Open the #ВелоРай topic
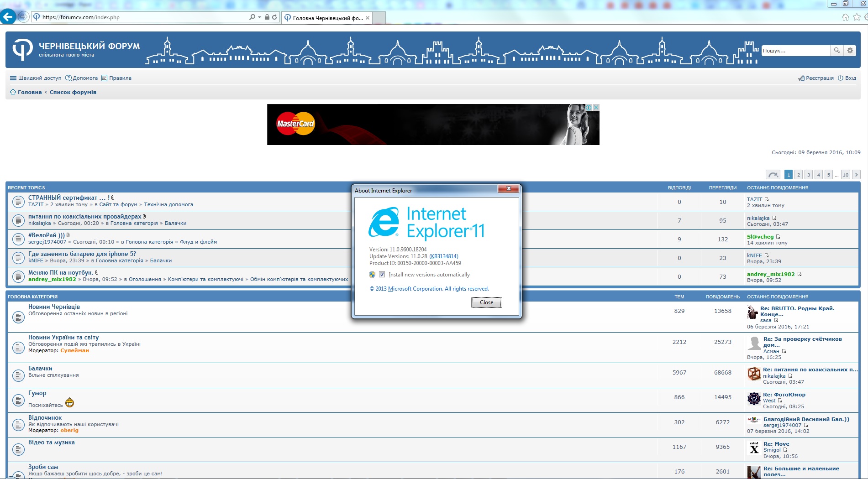Image resolution: width=868 pixels, height=479 pixels. tap(47, 235)
